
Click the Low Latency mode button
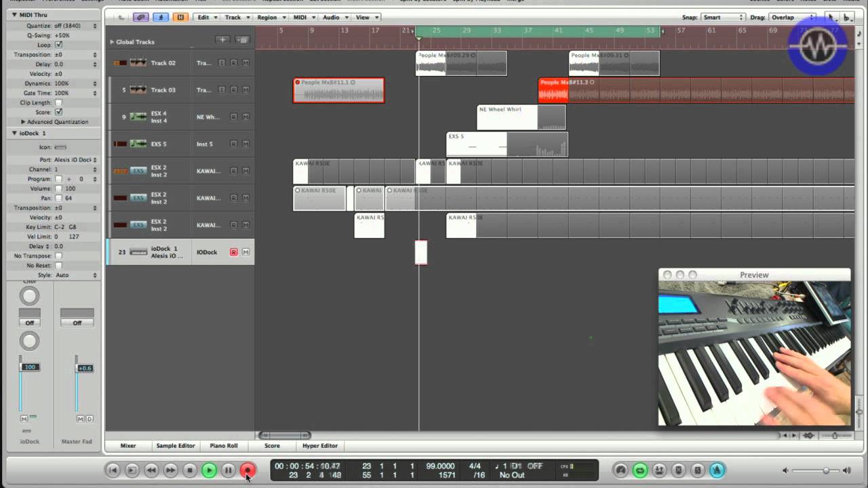620,470
